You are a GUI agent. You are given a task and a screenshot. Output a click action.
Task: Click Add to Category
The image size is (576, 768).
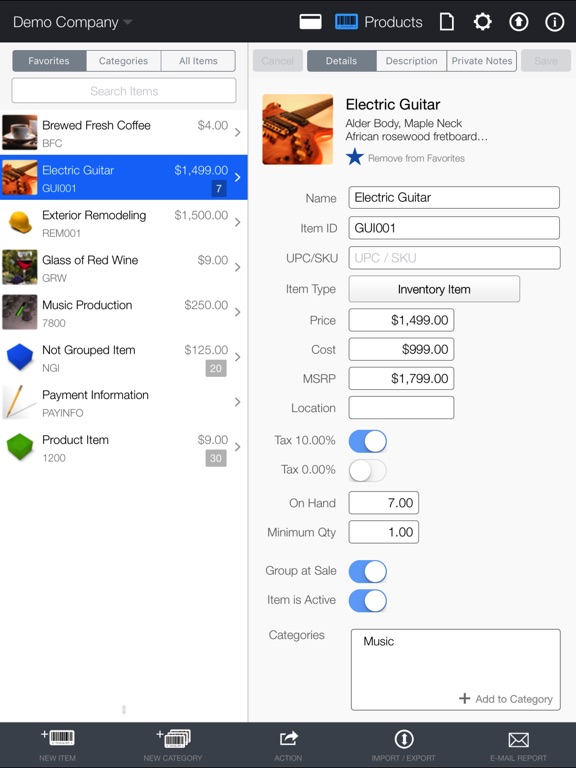coord(514,699)
